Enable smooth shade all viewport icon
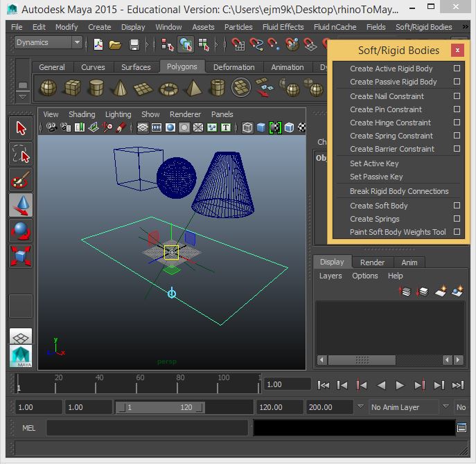This screenshot has height=464, width=476. point(261,127)
